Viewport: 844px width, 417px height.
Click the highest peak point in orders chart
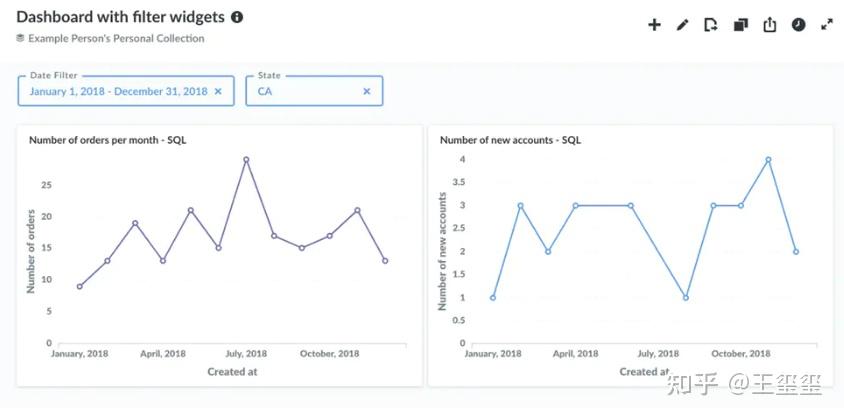246,160
